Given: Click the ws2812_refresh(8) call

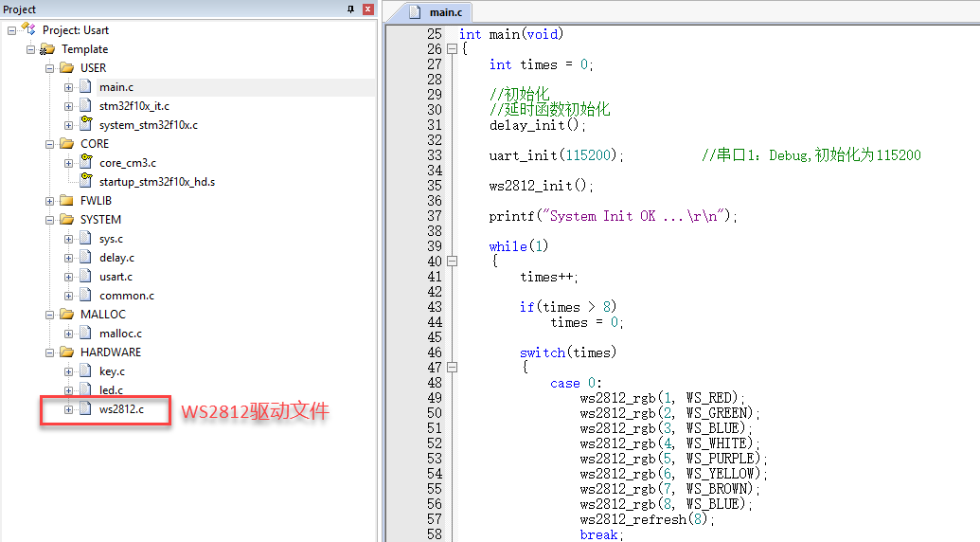Looking at the screenshot, I should point(647,519).
